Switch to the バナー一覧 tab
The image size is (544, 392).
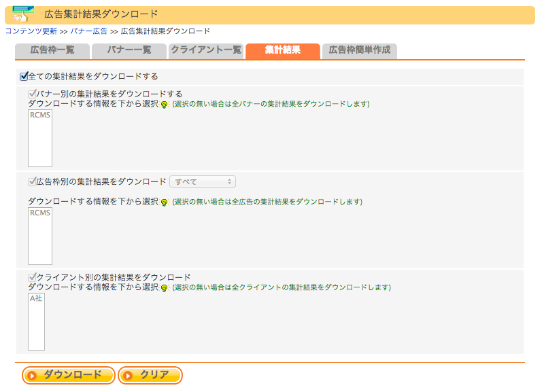pyautogui.click(x=129, y=50)
